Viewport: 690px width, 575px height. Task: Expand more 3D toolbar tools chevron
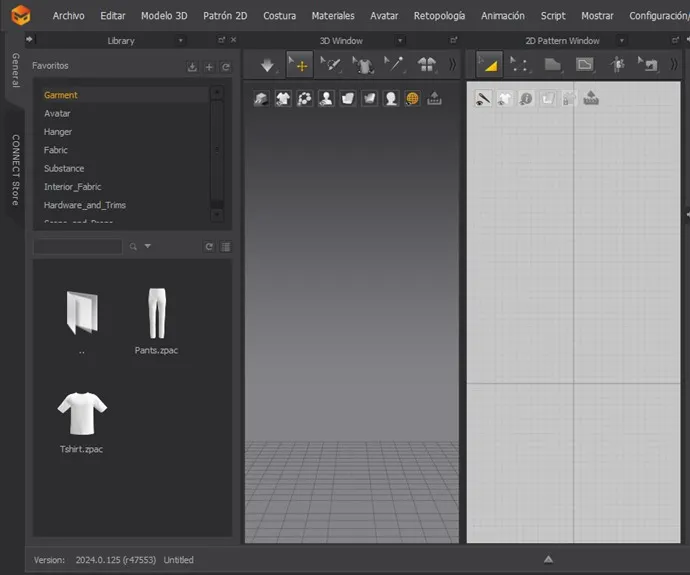(452, 65)
